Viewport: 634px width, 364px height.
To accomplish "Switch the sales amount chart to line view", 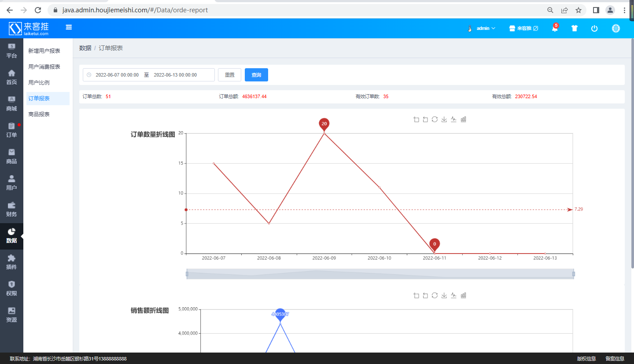I will (x=453, y=295).
